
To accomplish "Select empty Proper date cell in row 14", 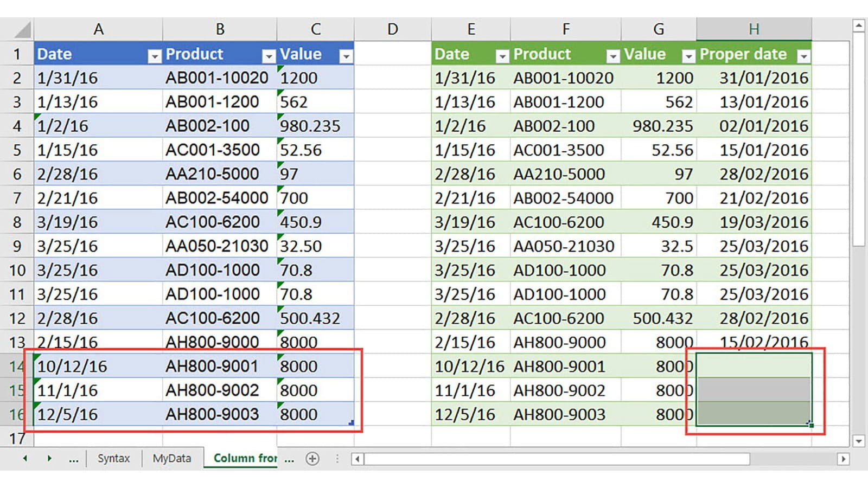I will (x=754, y=365).
